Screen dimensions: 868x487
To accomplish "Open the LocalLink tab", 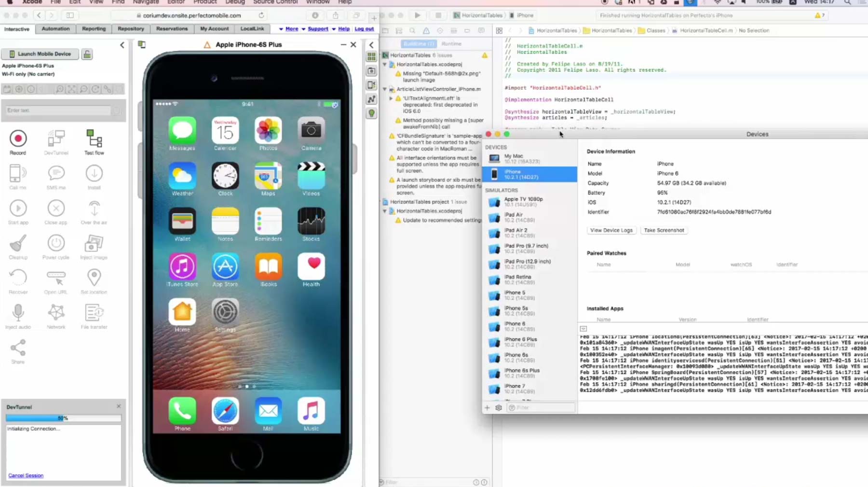I will (x=252, y=29).
